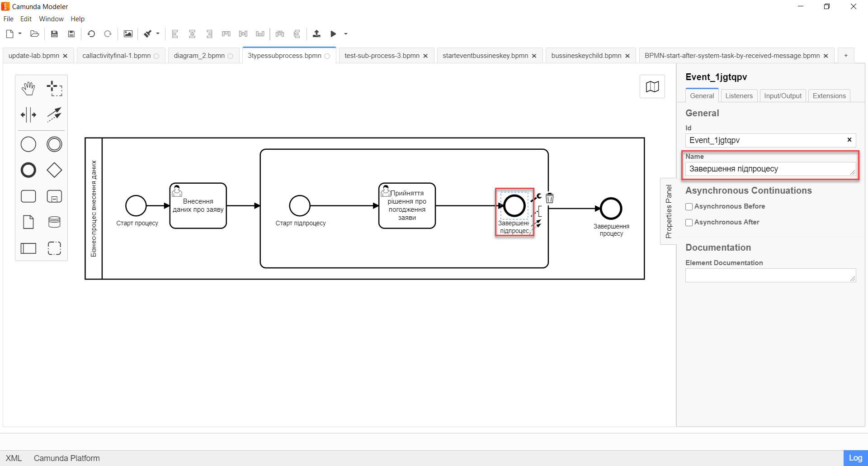
Task: Create a Data Store Reference from palette
Action: click(x=54, y=222)
